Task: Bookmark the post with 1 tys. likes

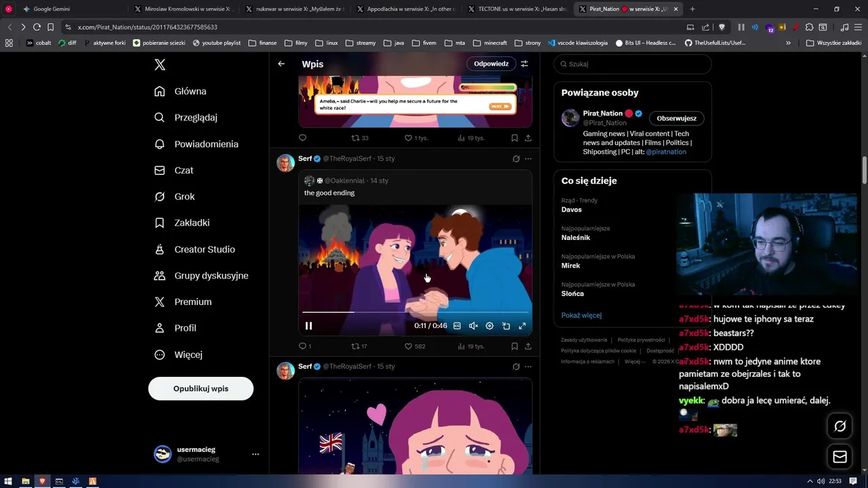Action: click(515, 138)
